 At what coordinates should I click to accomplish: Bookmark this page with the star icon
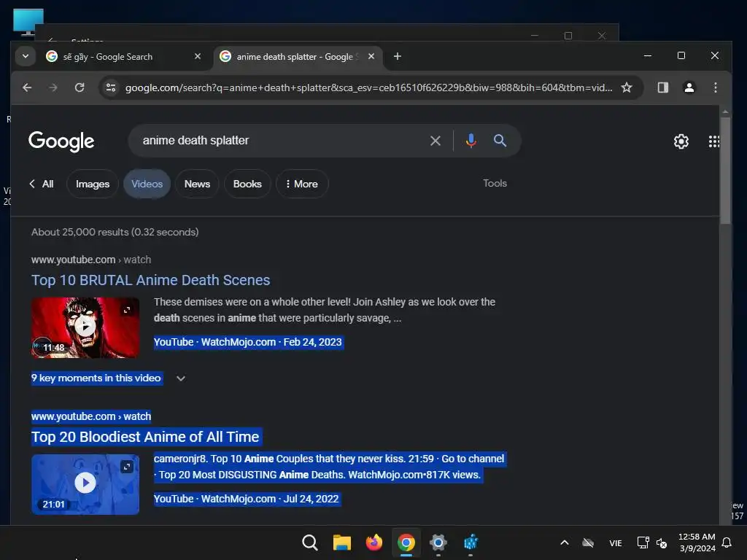click(627, 87)
